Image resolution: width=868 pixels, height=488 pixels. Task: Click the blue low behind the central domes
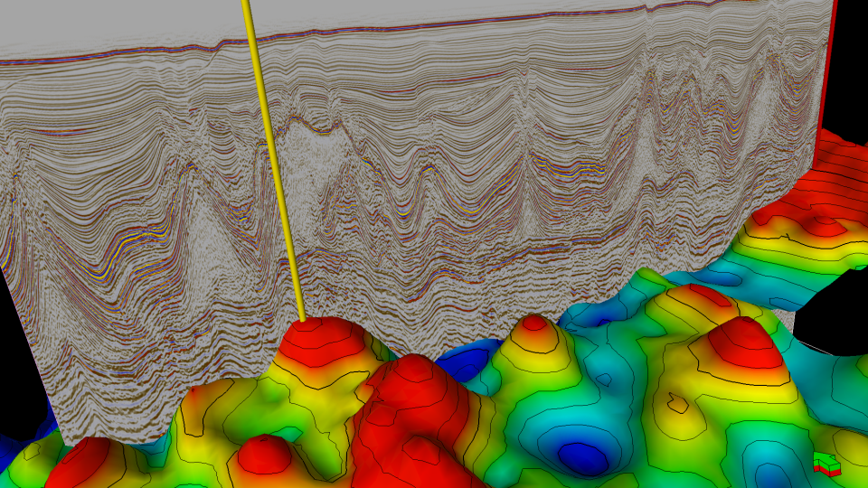coord(466,365)
